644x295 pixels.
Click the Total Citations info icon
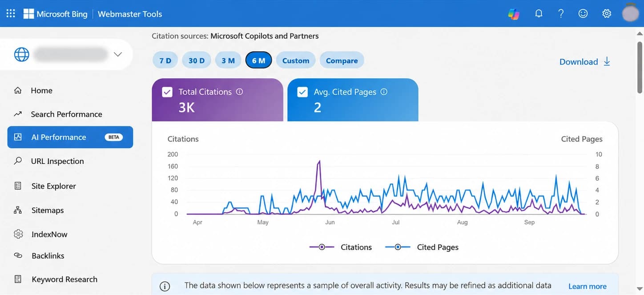(239, 92)
